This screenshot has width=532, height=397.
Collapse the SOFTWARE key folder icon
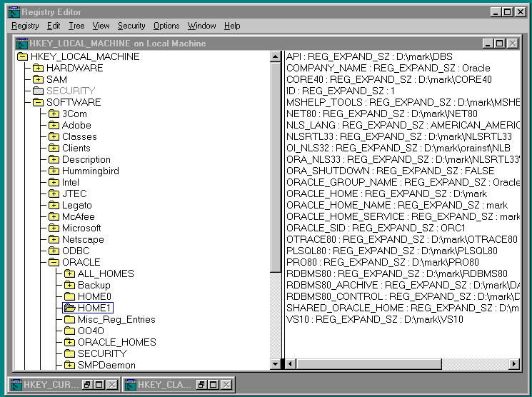coord(38,103)
